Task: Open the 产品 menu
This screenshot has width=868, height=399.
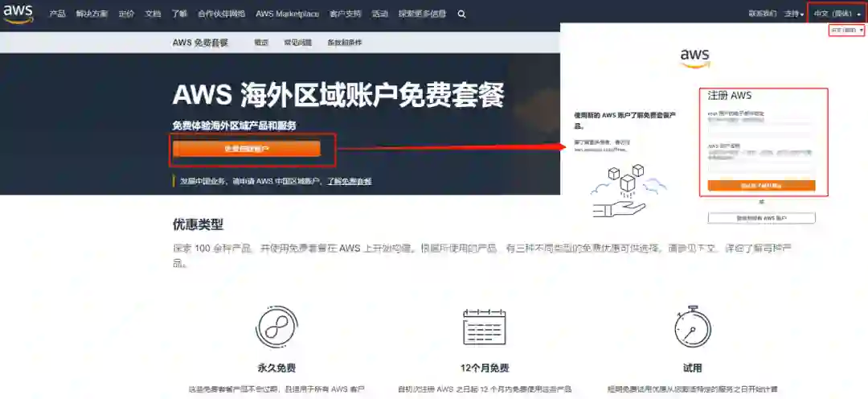Action: point(57,14)
